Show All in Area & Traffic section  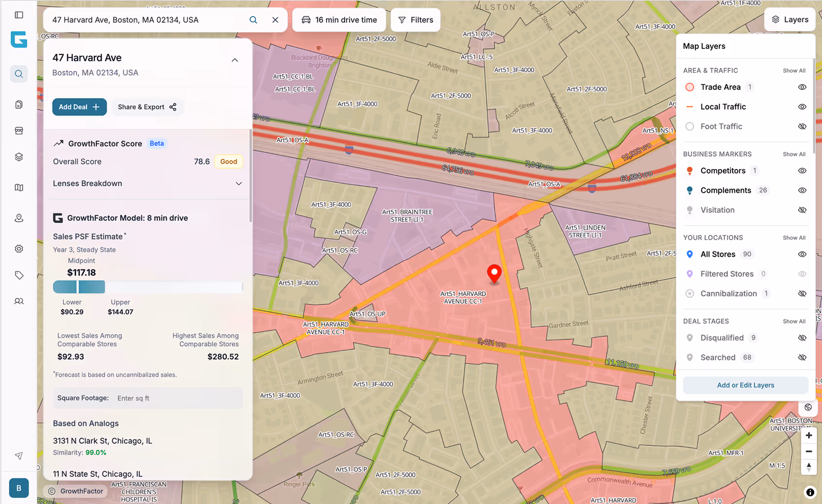pyautogui.click(x=794, y=71)
